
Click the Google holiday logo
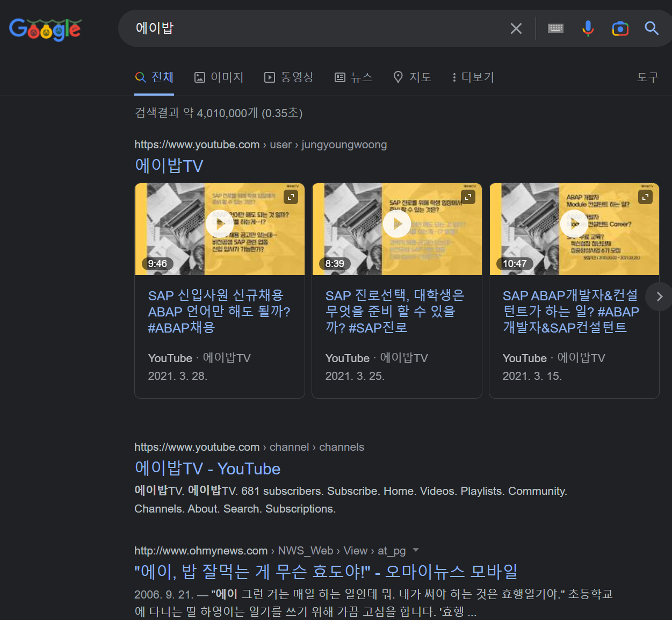click(x=45, y=30)
